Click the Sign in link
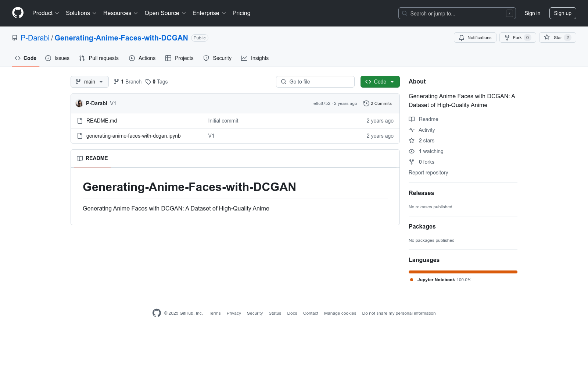The image size is (588, 368). [x=533, y=13]
